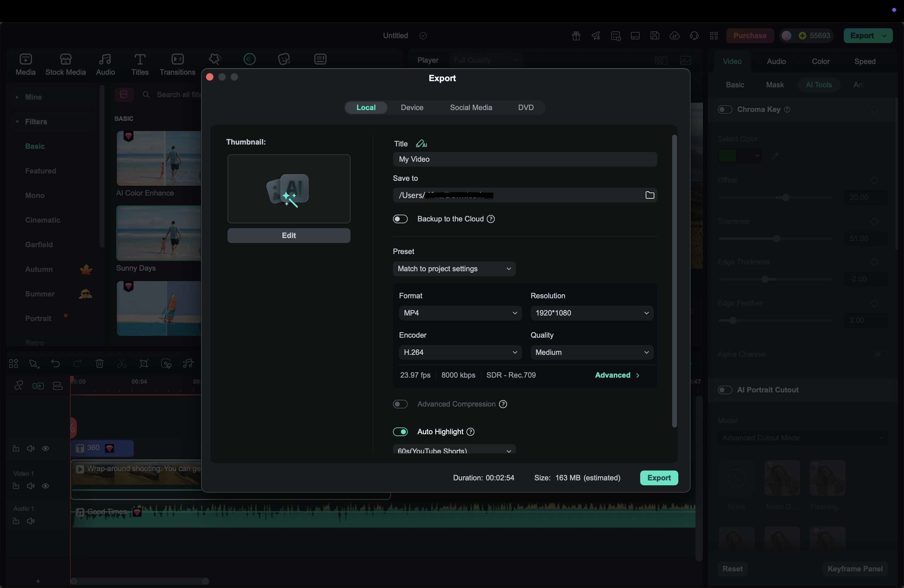The height and width of the screenshot is (588, 904).
Task: Click the cloud upload icon in top bar
Action: (674, 36)
